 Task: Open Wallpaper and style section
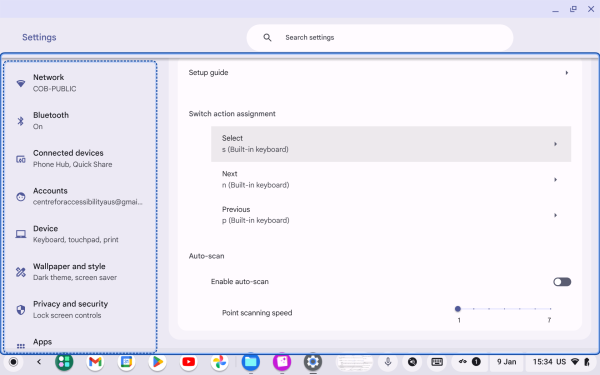point(80,272)
